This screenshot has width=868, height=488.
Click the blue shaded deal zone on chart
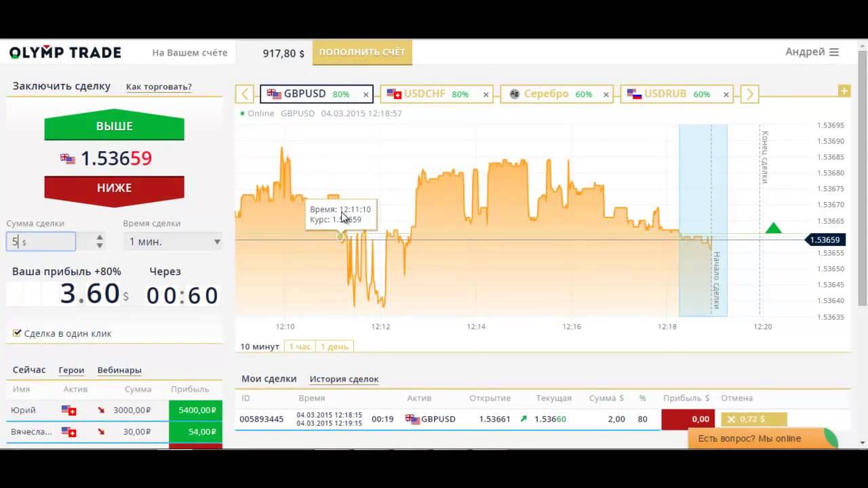pyautogui.click(x=703, y=220)
